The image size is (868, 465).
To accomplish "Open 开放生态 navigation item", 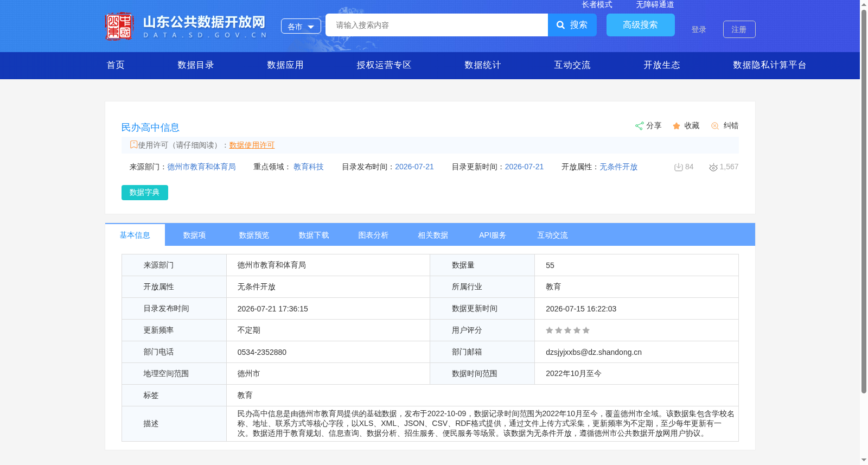I will tap(662, 65).
